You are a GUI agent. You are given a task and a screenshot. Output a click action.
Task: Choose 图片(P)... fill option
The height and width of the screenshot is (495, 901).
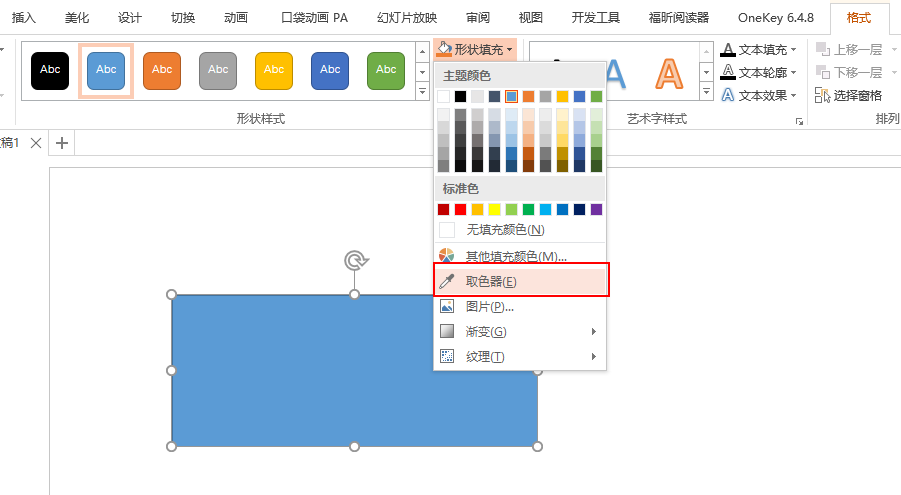[520, 306]
